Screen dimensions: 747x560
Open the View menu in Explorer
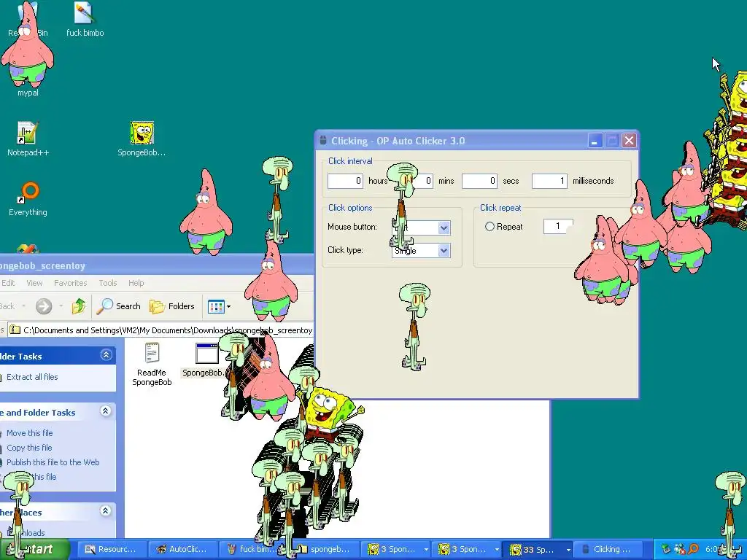(34, 283)
